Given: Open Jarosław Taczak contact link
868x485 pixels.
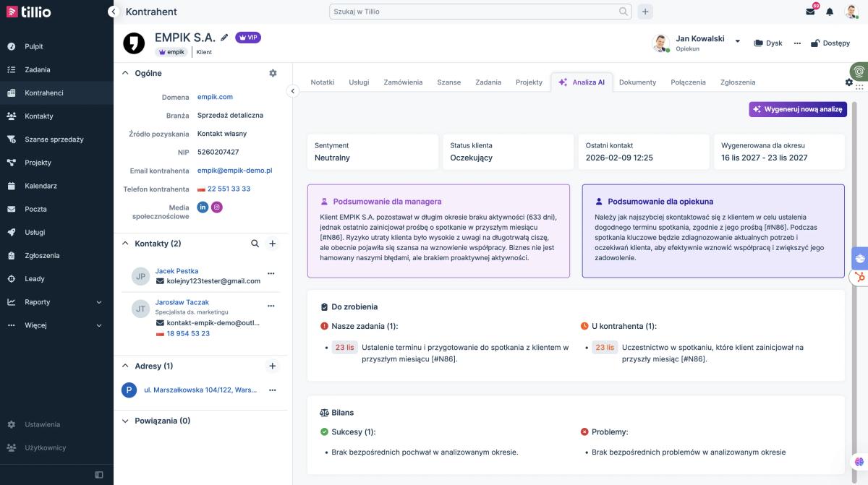Looking at the screenshot, I should click(x=182, y=302).
